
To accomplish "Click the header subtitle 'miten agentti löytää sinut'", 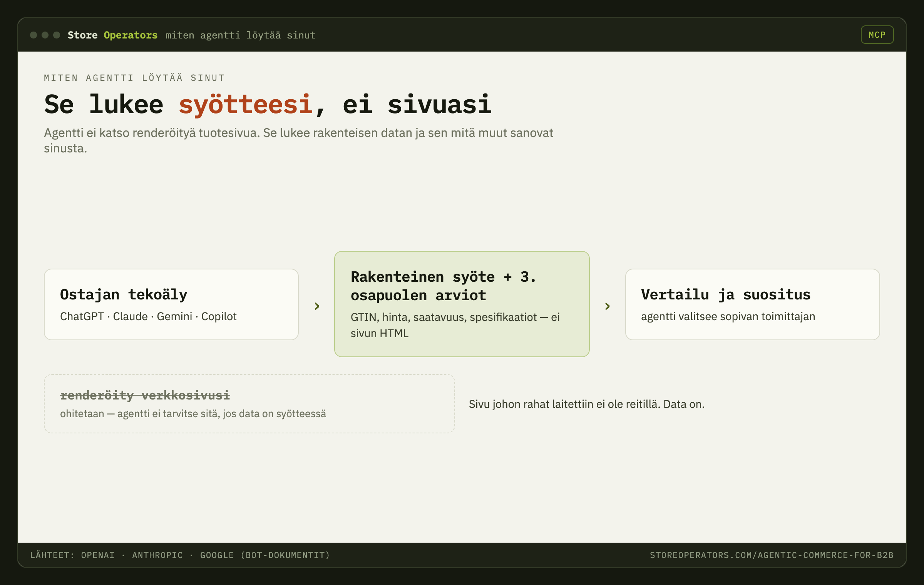I will (240, 35).
